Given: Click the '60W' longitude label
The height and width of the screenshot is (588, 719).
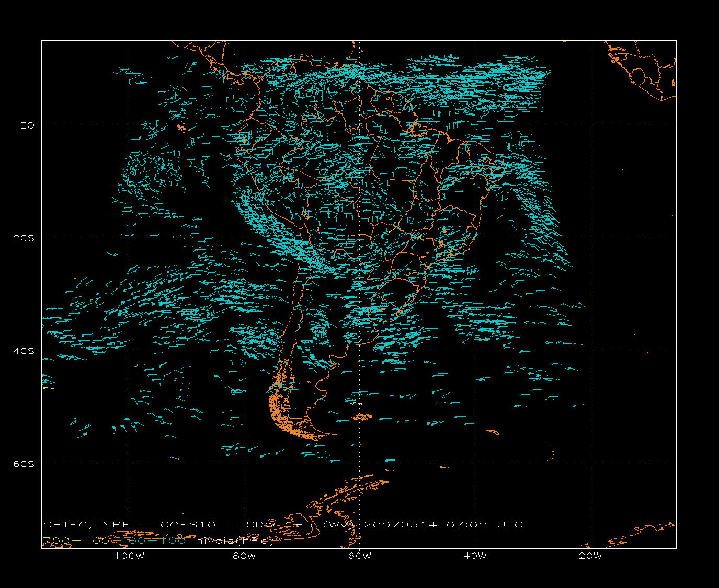Looking at the screenshot, I should [x=360, y=556].
